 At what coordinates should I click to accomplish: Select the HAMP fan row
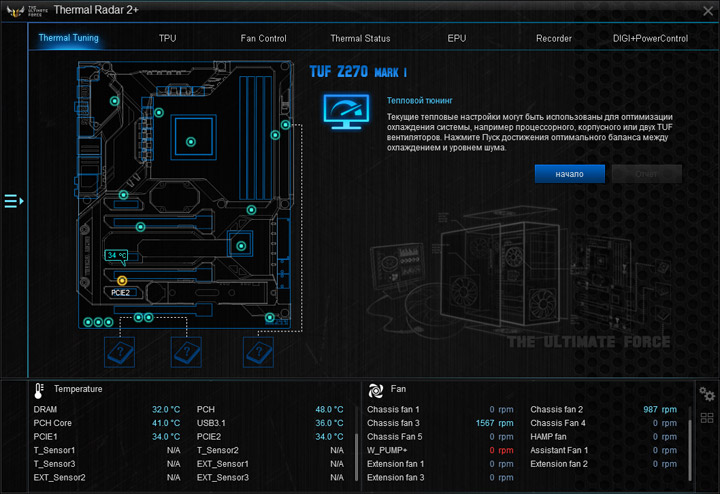click(x=604, y=437)
